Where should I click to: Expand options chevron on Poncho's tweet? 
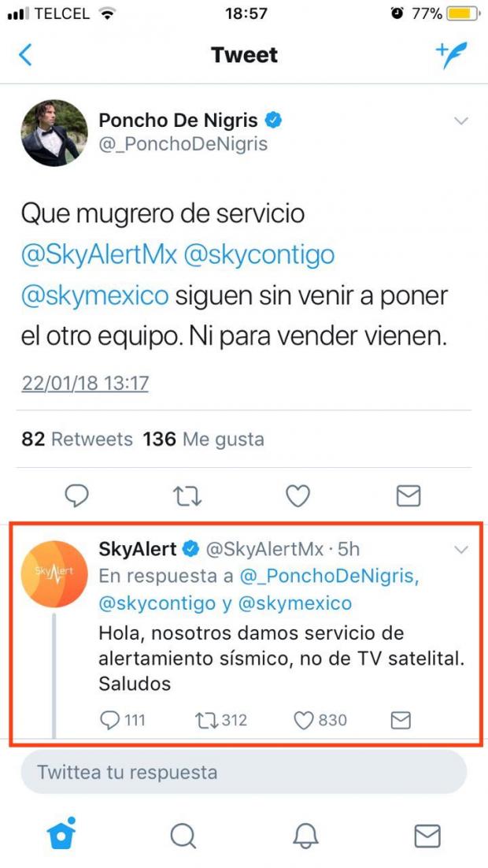click(461, 121)
